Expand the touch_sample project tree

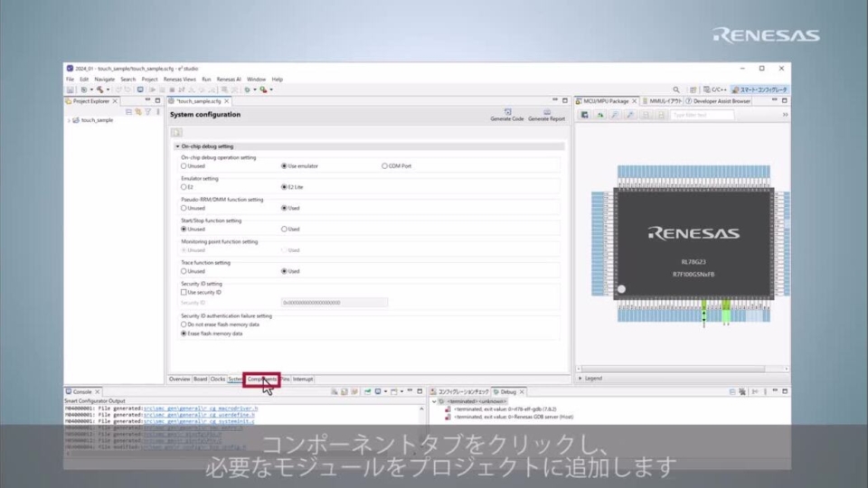(x=70, y=120)
